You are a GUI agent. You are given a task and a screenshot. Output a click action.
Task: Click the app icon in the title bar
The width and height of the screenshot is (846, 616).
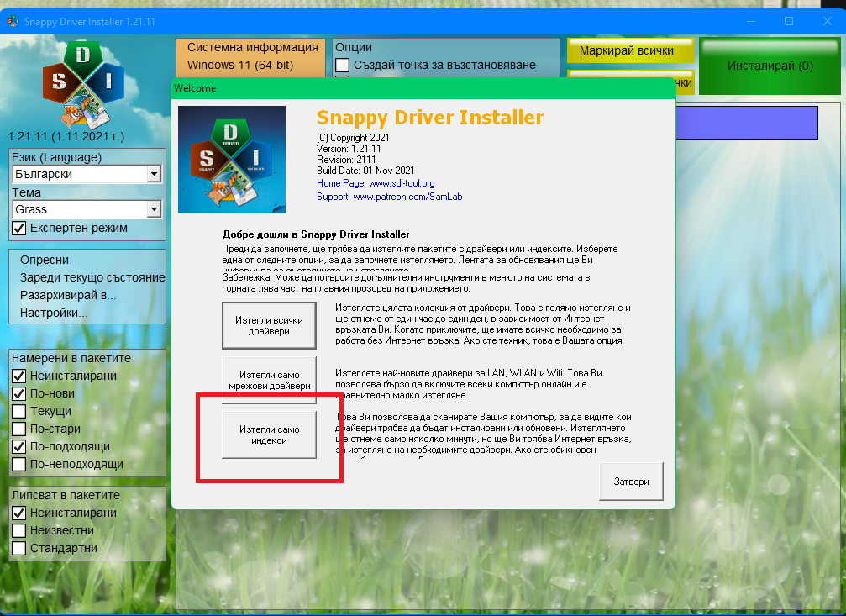[x=13, y=22]
